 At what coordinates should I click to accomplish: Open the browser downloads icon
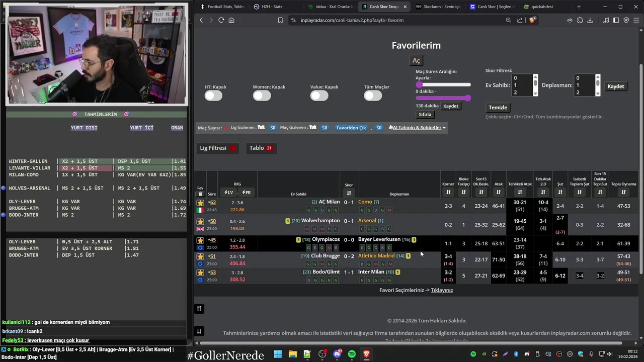click(590, 20)
